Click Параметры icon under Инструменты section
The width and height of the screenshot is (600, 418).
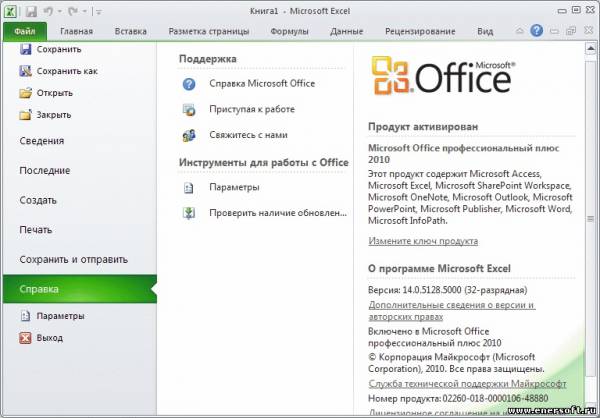pyautogui.click(x=189, y=188)
